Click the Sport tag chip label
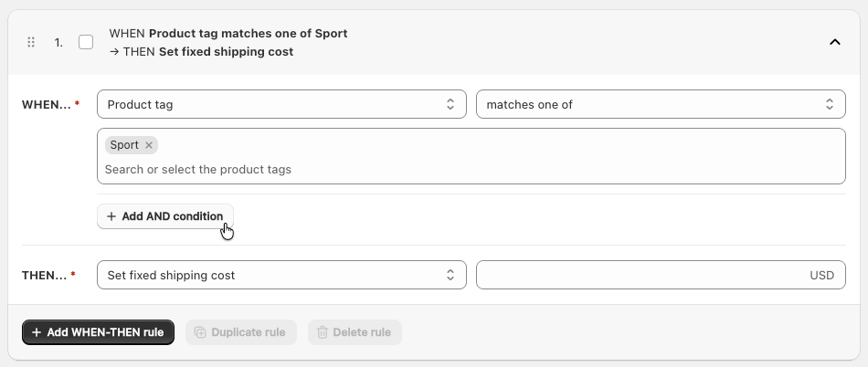 [124, 145]
